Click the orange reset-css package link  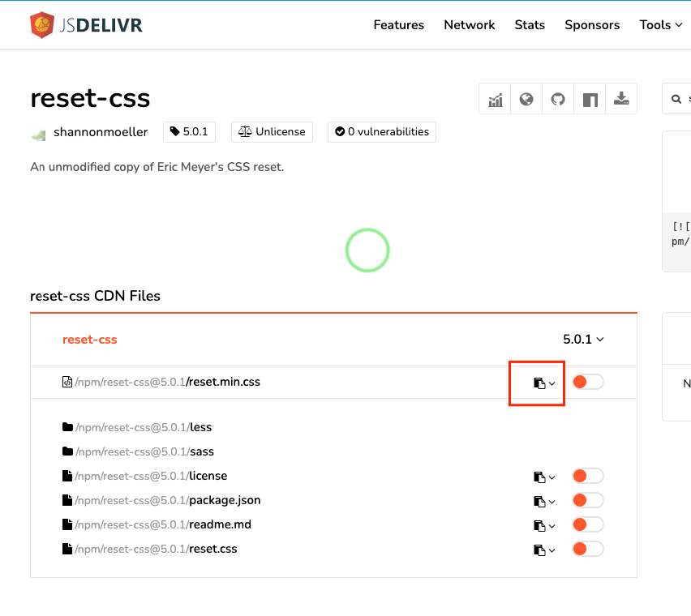tap(90, 340)
